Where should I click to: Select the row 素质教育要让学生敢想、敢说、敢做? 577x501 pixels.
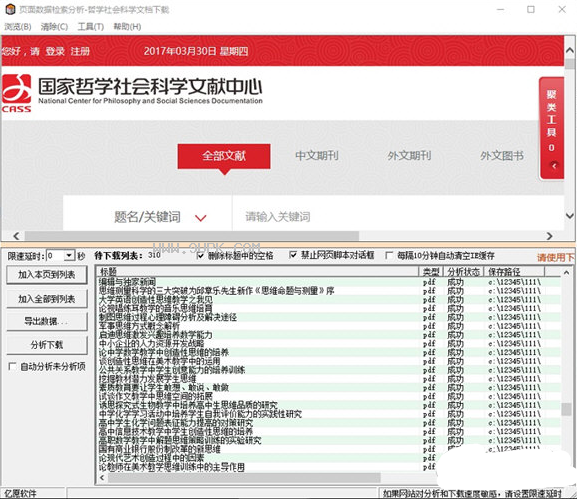(x=329, y=388)
